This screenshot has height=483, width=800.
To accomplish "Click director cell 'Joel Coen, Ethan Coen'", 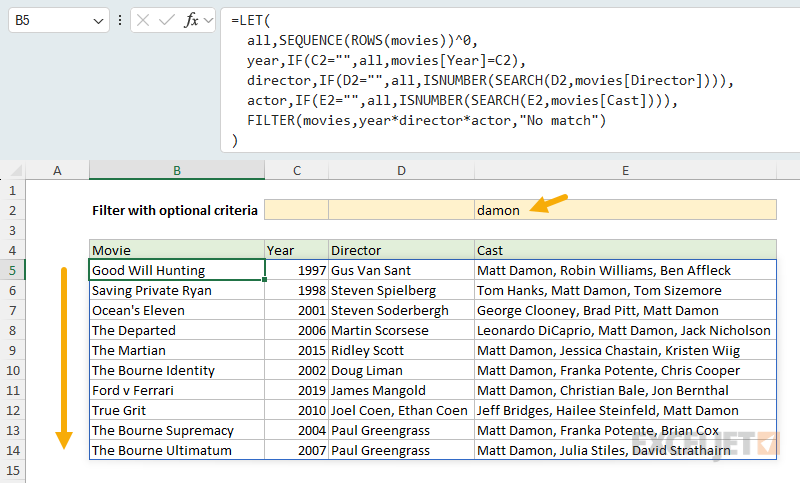I will [x=401, y=410].
